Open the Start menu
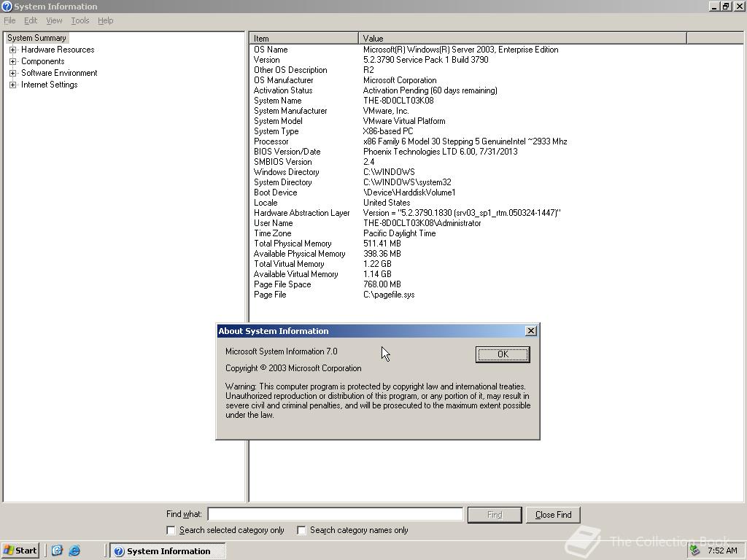Screen dimensions: 747x560 (x=20, y=551)
